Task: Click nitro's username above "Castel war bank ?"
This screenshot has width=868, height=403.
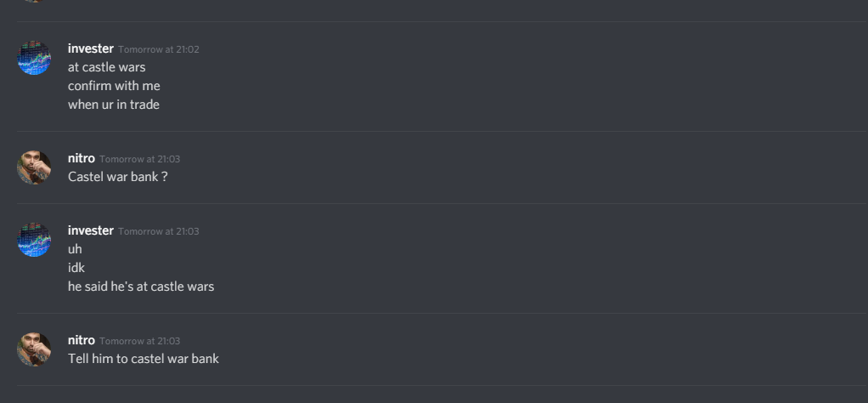Action: (x=82, y=158)
